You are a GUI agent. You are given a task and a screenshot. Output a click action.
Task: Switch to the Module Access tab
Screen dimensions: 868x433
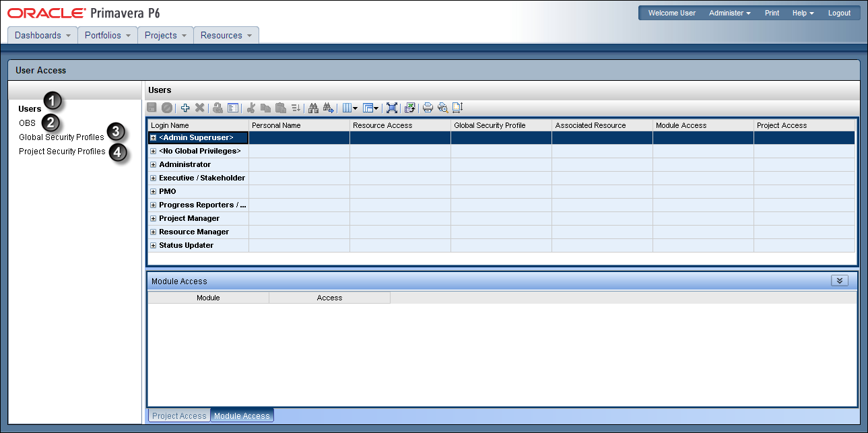(x=242, y=415)
